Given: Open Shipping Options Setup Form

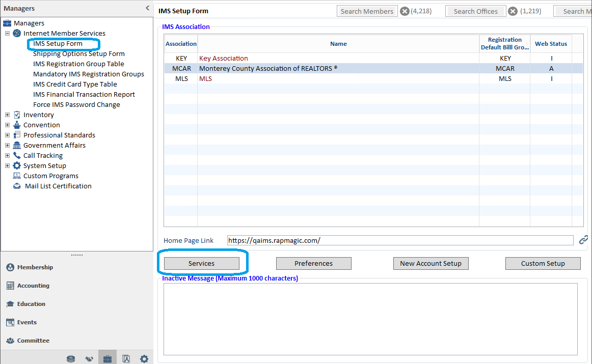Looking at the screenshot, I should click(x=79, y=53).
